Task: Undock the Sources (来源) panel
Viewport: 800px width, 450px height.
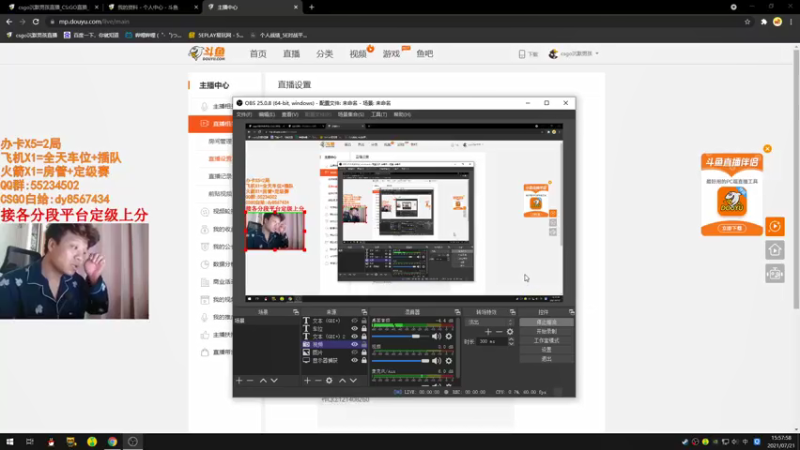Action: click(364, 312)
